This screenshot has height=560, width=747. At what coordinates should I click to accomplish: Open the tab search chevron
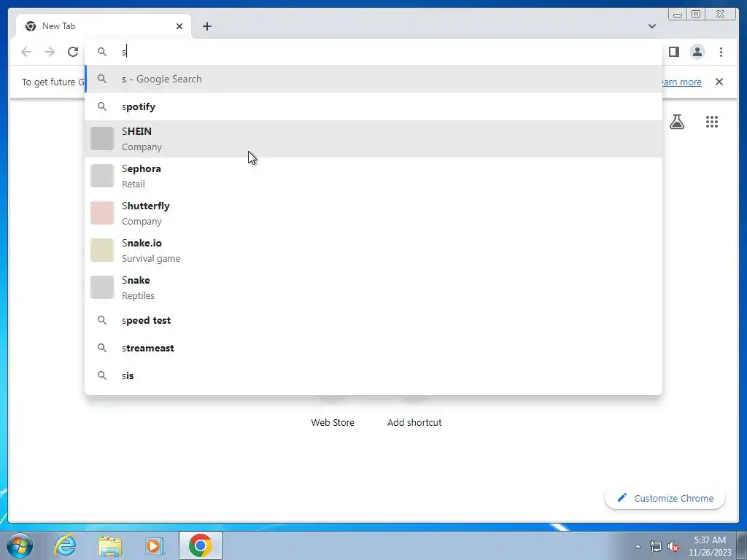(651, 26)
